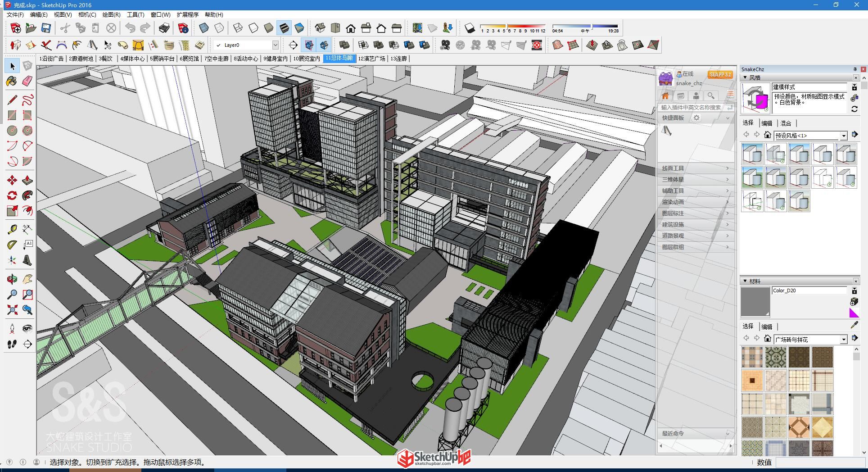Open Model Info icon
The height and width of the screenshot is (472, 868).
point(183,28)
